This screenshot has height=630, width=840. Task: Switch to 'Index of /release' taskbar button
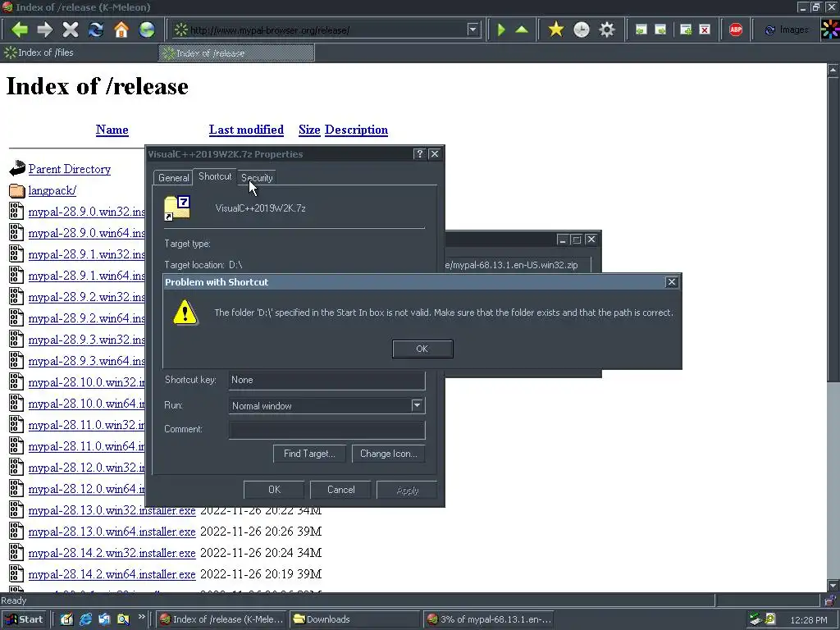tap(222, 619)
